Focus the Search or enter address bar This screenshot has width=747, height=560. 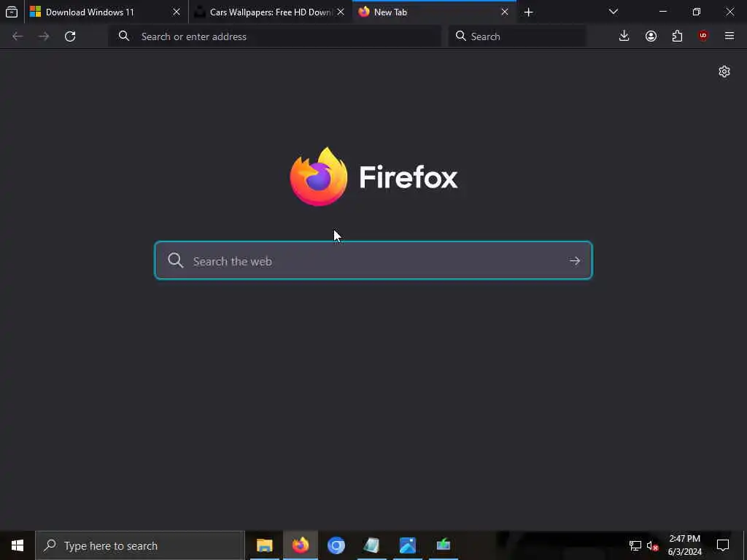(x=275, y=36)
